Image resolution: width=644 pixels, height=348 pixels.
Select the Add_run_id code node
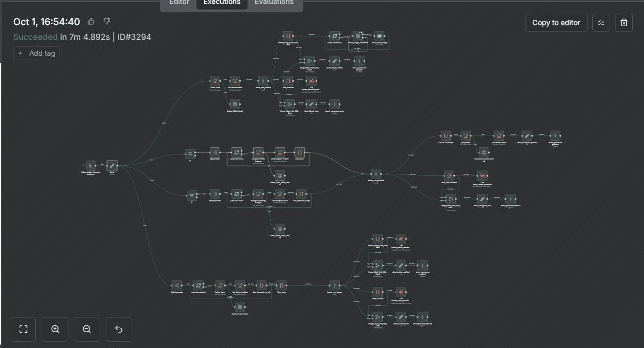coord(300,153)
